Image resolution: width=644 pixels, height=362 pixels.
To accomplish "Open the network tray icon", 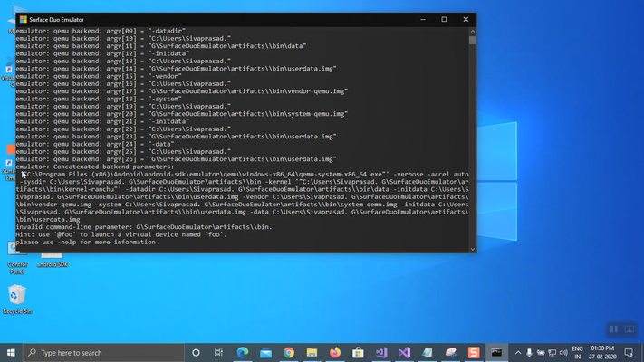I will [552, 353].
